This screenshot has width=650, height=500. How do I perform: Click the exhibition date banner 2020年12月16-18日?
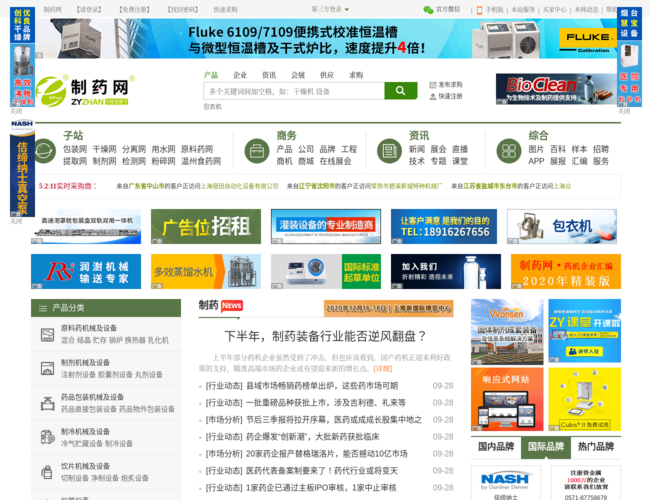click(x=388, y=308)
